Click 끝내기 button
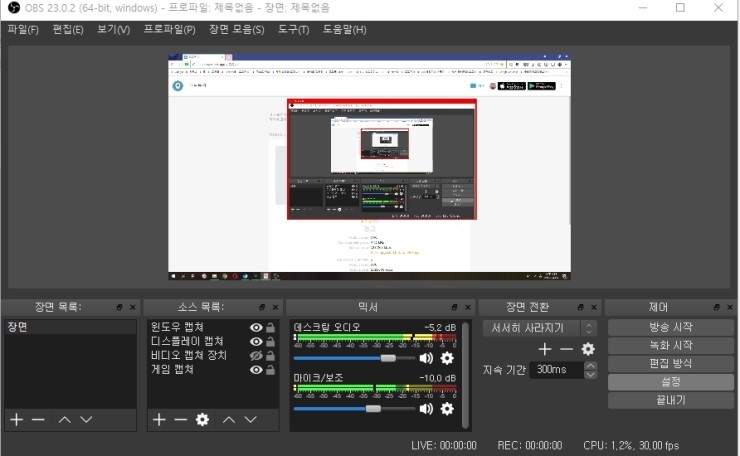This screenshot has height=456, width=740. pyautogui.click(x=671, y=400)
